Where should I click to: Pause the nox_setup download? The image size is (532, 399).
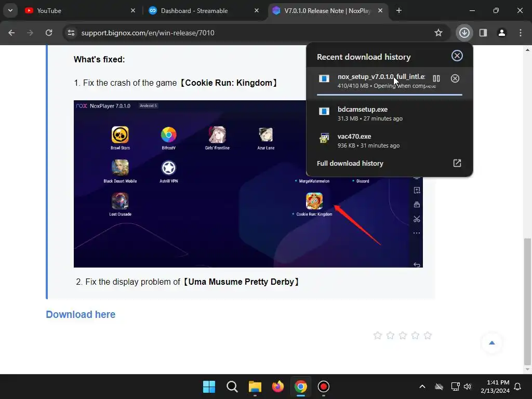coord(436,79)
